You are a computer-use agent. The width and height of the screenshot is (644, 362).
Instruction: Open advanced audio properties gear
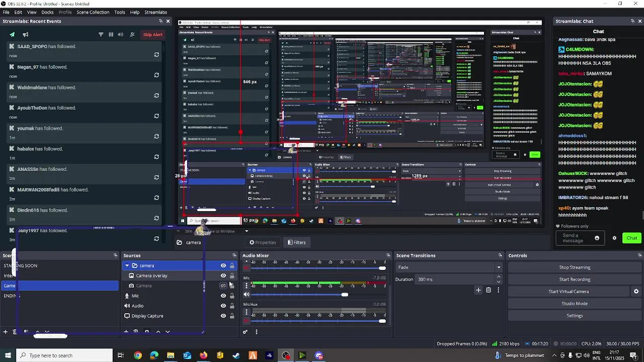point(245,332)
